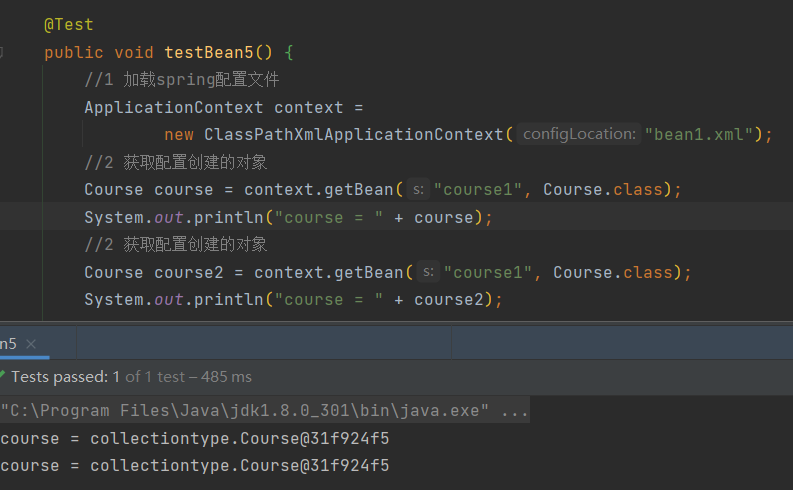Expand the folded java.exe command ellipsis
Screen dimensions: 793x490
click(x=515, y=411)
